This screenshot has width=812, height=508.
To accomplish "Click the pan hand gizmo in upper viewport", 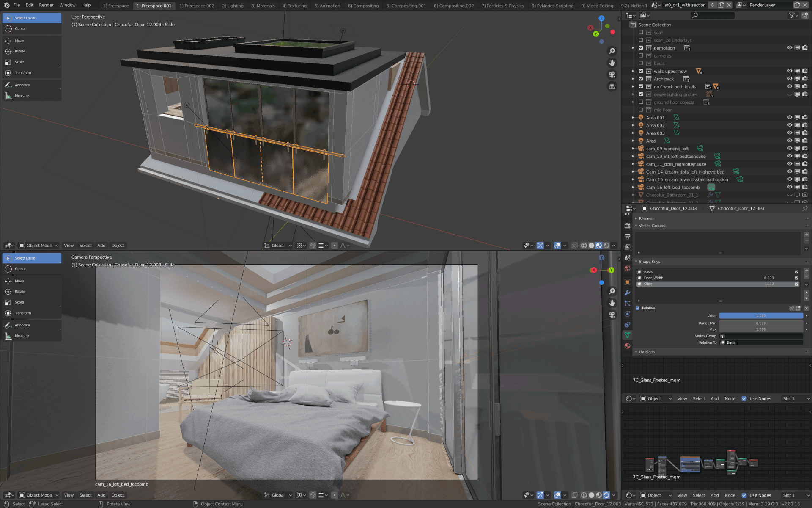I will [612, 63].
